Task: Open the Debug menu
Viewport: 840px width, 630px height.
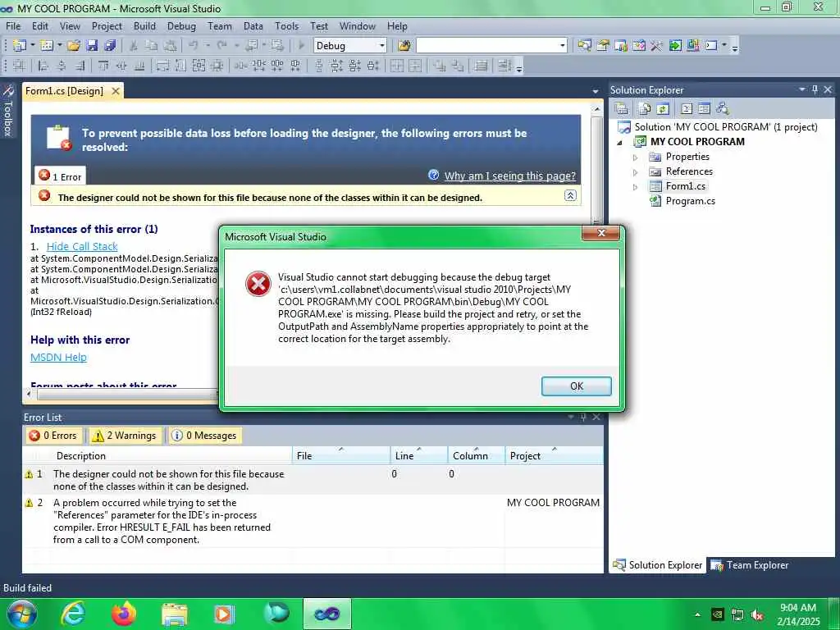Action: click(x=181, y=25)
